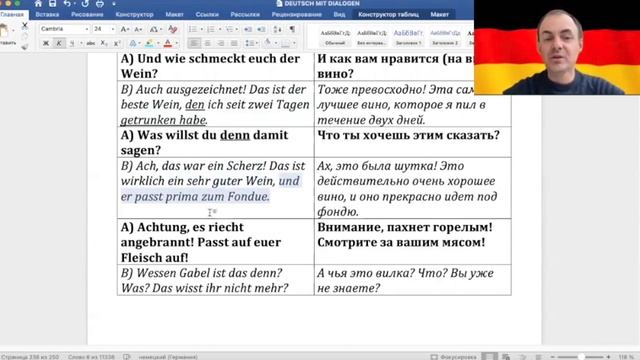Open the Конструктор таблиц tab
This screenshot has width=640, height=360.
[x=388, y=14]
